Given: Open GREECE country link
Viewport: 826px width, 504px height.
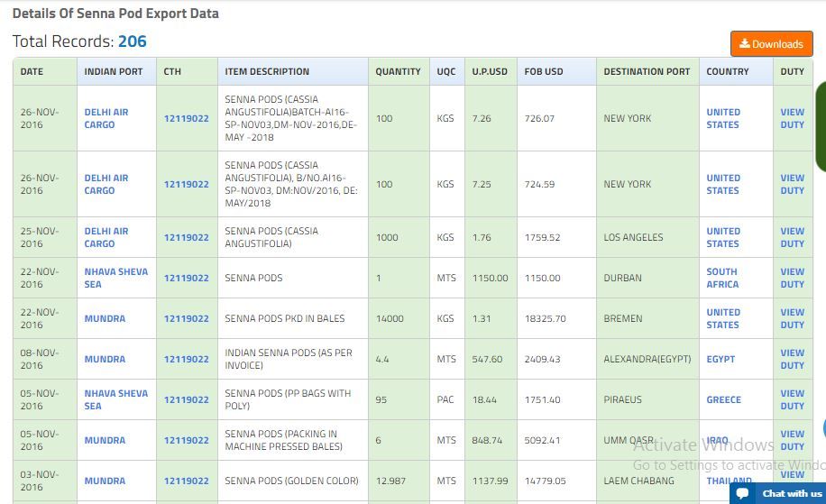Looking at the screenshot, I should [724, 399].
